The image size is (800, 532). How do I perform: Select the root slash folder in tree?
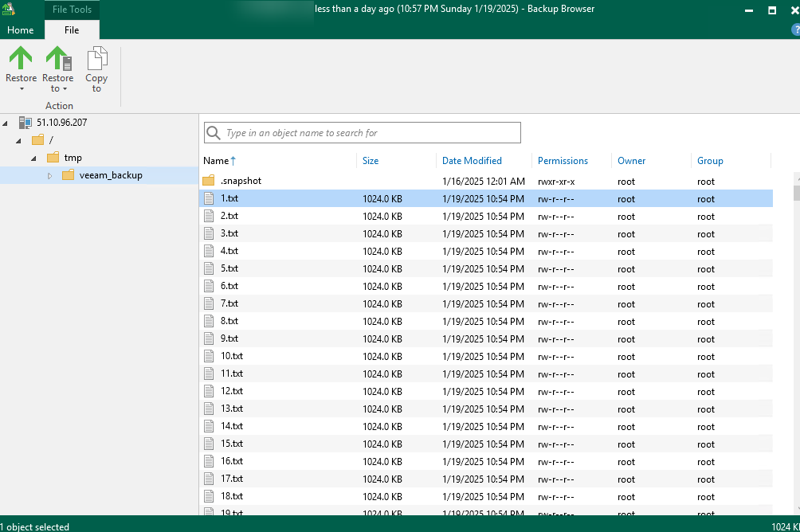tap(51, 140)
